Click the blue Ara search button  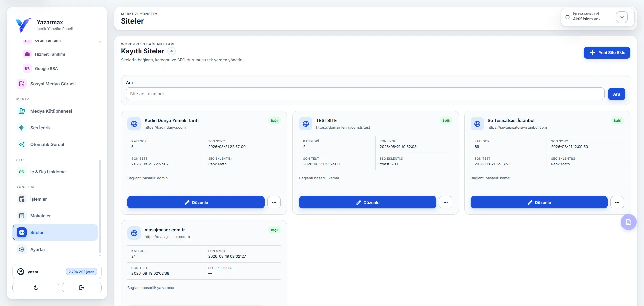click(x=616, y=94)
